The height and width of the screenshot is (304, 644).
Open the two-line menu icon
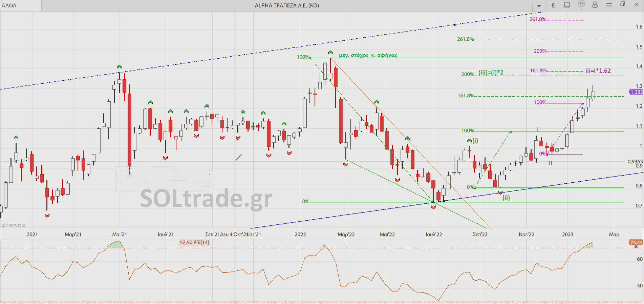609,5
